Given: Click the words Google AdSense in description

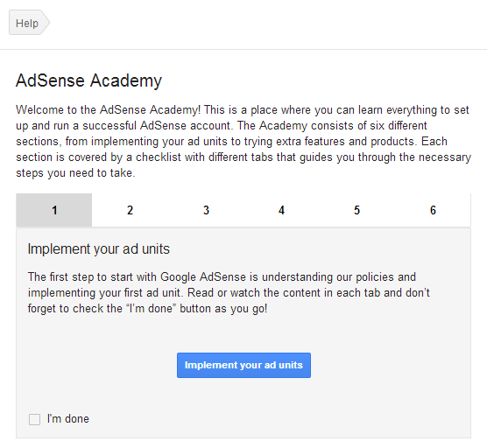Looking at the screenshot, I should pyautogui.click(x=203, y=276).
